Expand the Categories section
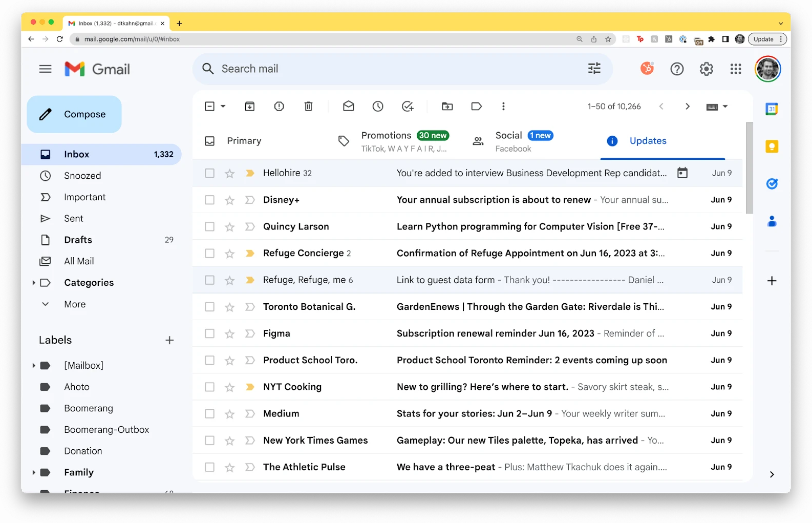Viewport: 812px width, 523px height. point(34,283)
